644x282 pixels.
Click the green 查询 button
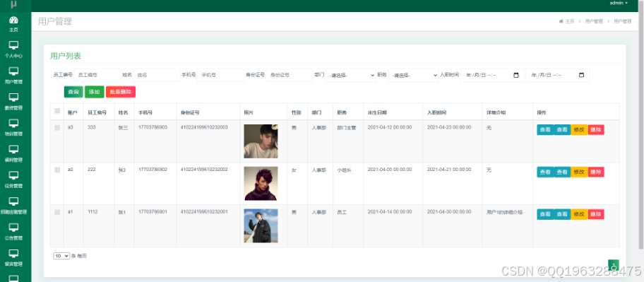click(73, 92)
